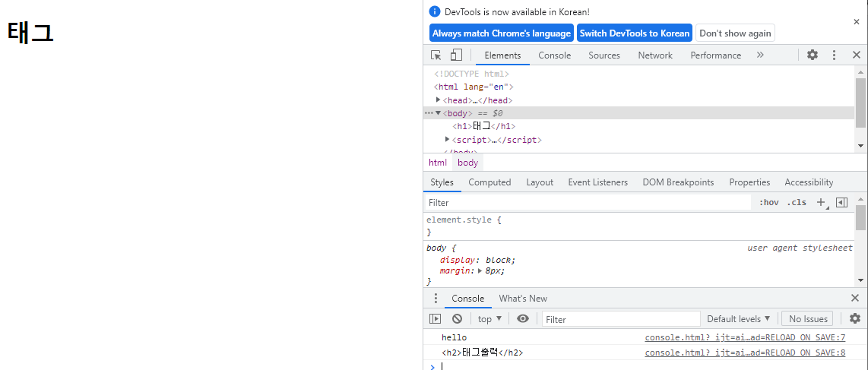Show more DevTools tabs chevron

760,55
